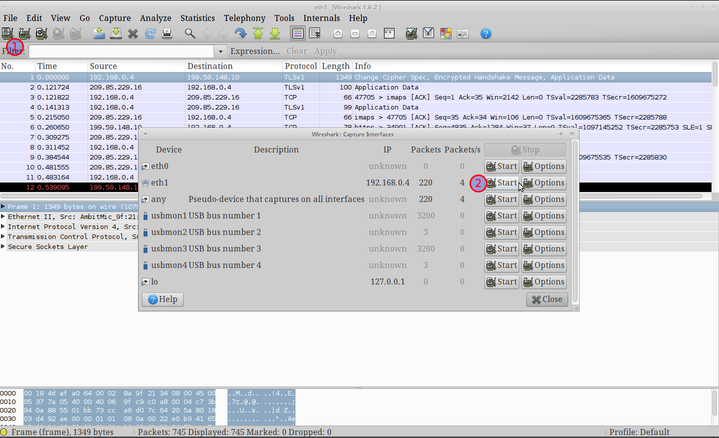Select packet 2 with Application Data

pyautogui.click(x=356, y=87)
